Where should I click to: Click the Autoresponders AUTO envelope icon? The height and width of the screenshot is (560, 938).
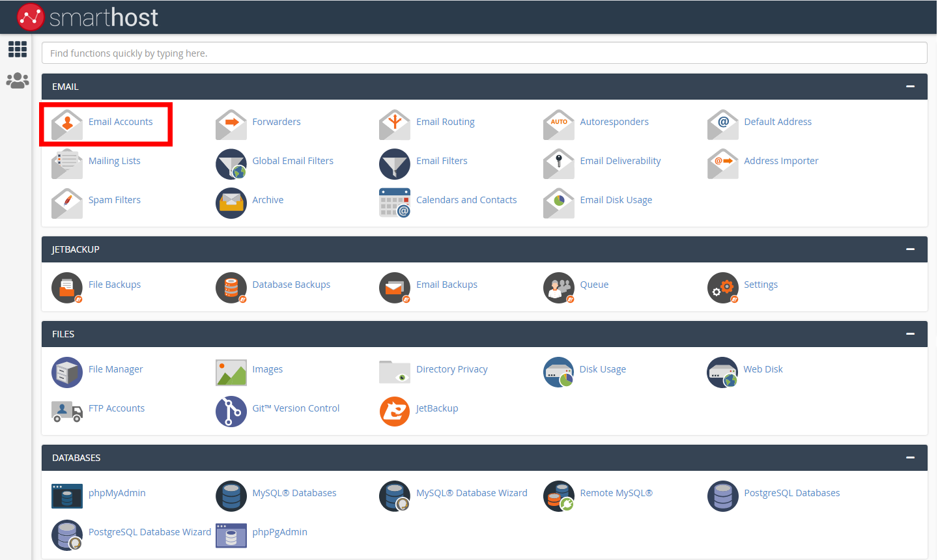point(558,124)
